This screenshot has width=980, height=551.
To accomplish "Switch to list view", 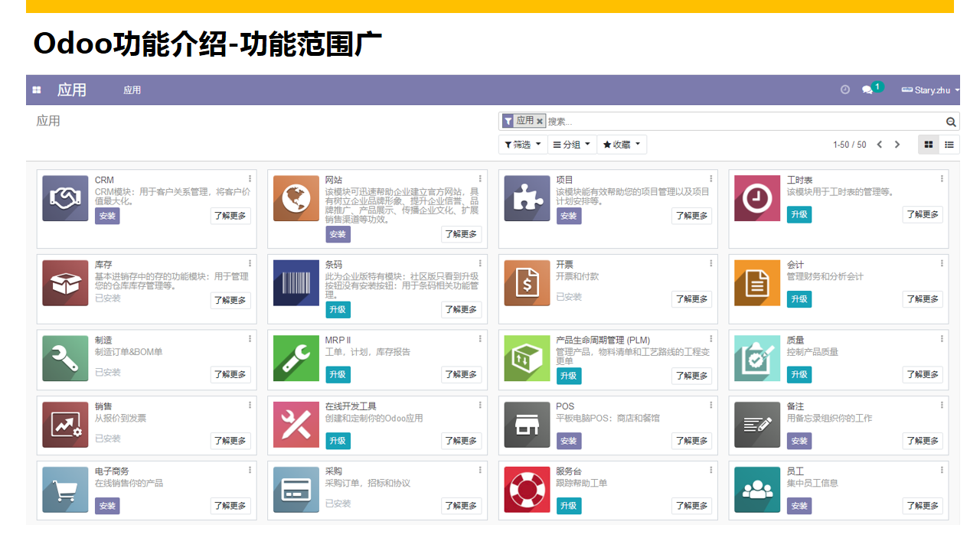I will point(949,145).
